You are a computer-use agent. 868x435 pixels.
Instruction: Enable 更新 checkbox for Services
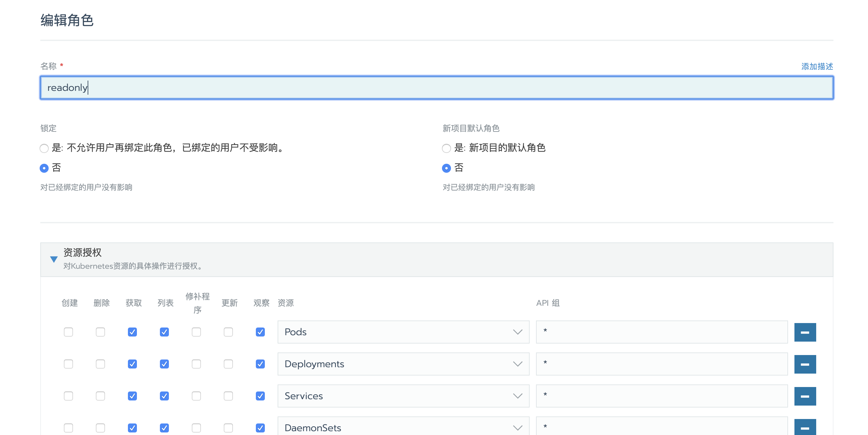click(228, 396)
